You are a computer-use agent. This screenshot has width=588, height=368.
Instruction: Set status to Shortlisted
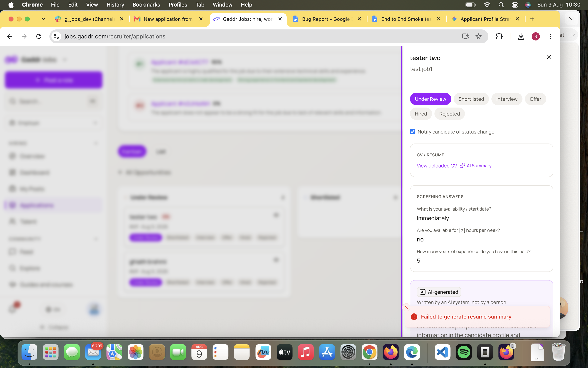click(471, 99)
